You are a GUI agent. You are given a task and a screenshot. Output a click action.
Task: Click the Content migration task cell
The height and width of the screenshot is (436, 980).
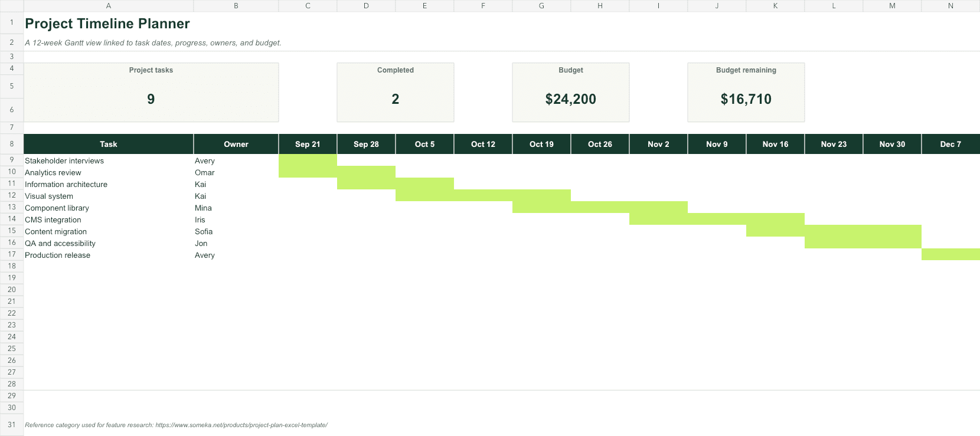coord(109,231)
